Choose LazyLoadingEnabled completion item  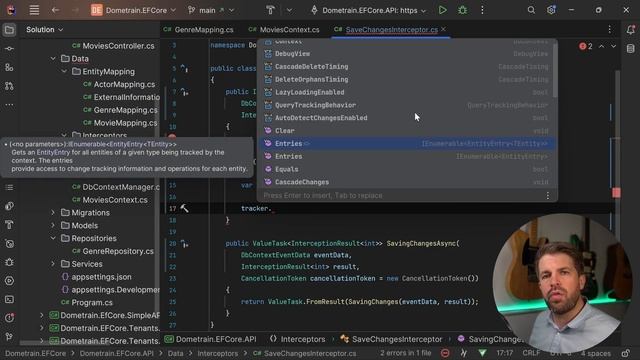[407, 92]
